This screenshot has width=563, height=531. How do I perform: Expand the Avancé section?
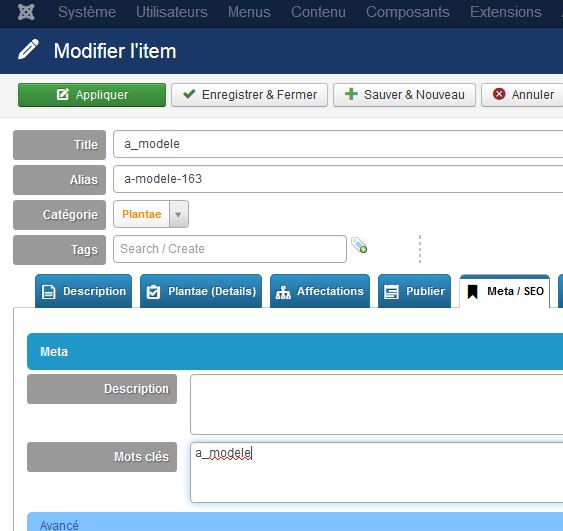[295, 522]
